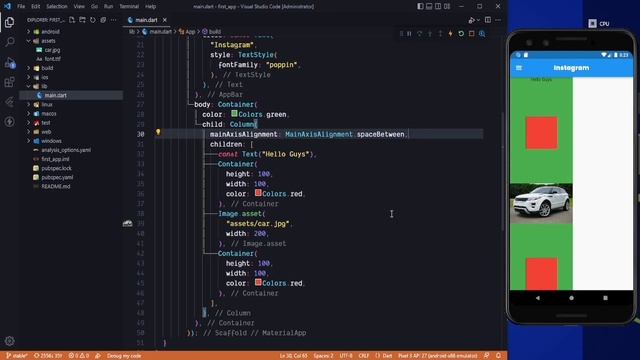Restart the debug session
The width and height of the screenshot is (640, 360).
coord(461,34)
